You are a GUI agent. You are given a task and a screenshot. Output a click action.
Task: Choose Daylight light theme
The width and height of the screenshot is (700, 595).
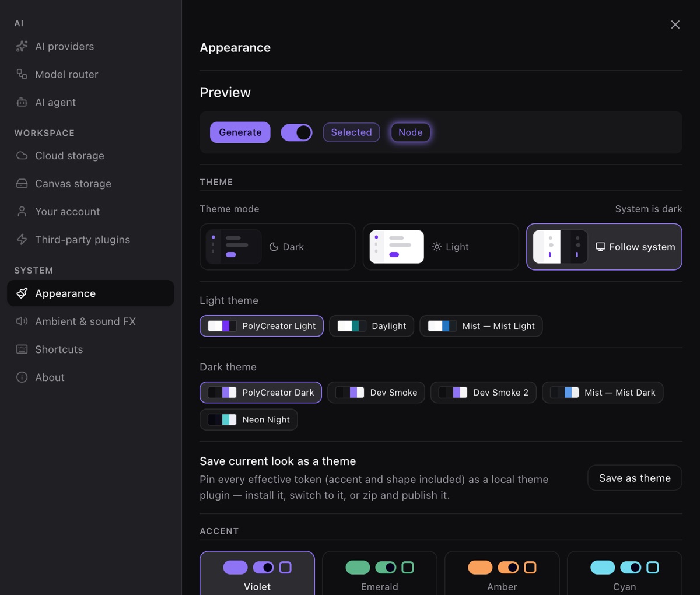coord(372,326)
